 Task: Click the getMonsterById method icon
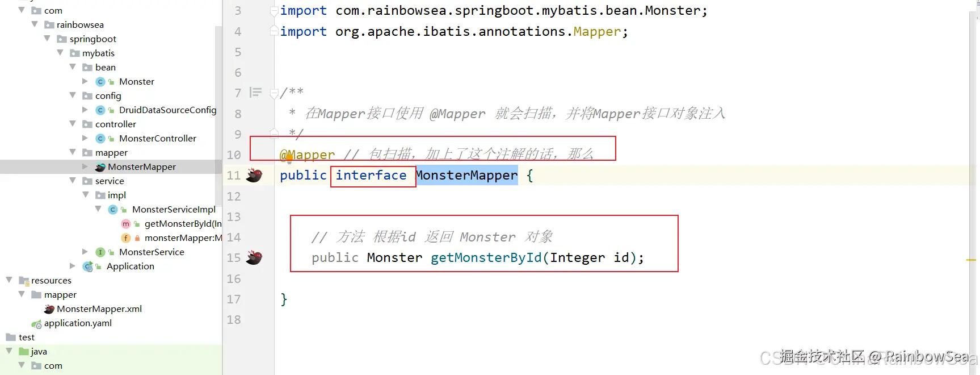pos(126,224)
